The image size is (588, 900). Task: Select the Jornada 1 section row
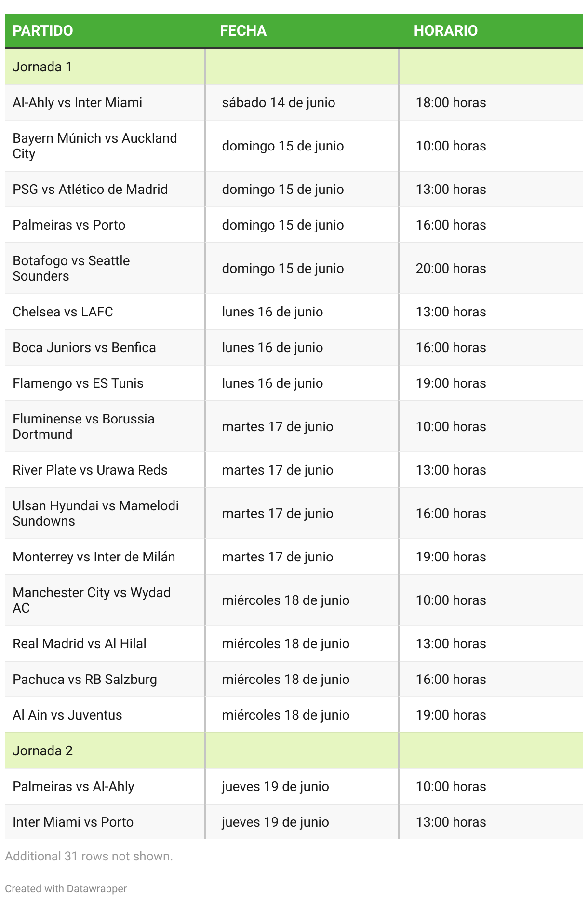coord(294,67)
